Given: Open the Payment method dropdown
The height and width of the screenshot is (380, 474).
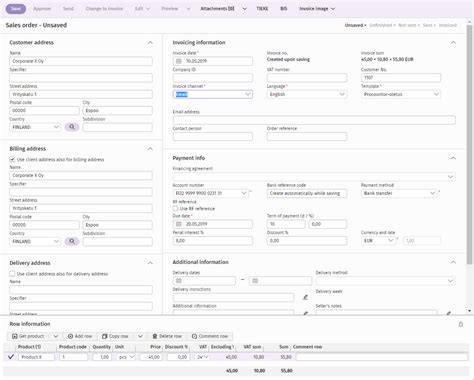Looking at the screenshot, I should tap(399, 193).
